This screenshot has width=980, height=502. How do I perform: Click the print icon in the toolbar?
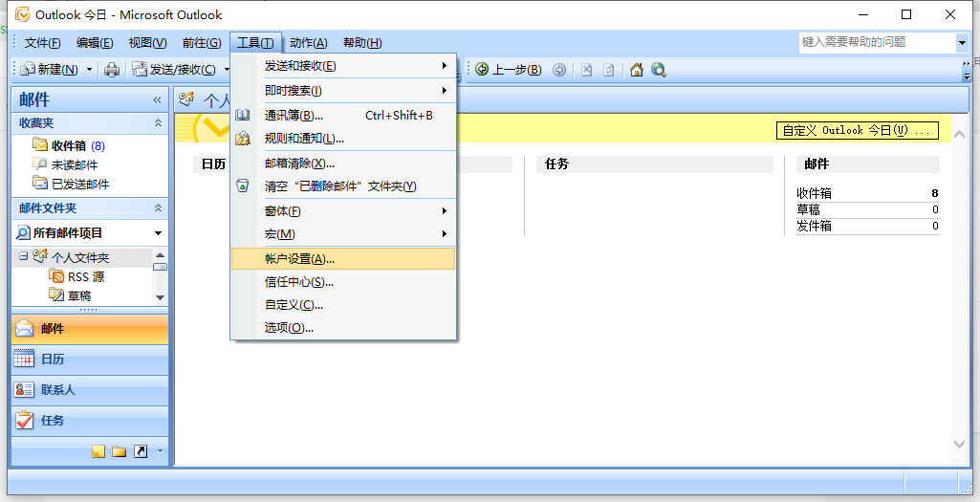tap(111, 70)
